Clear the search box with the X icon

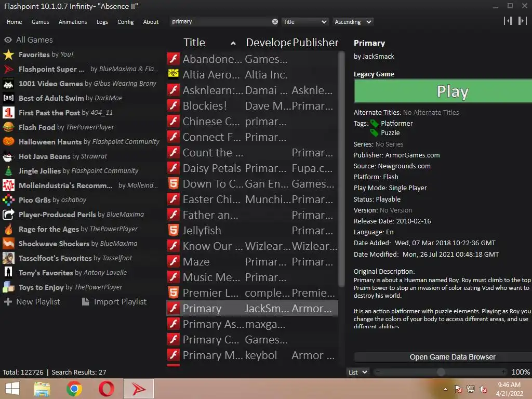tap(275, 22)
